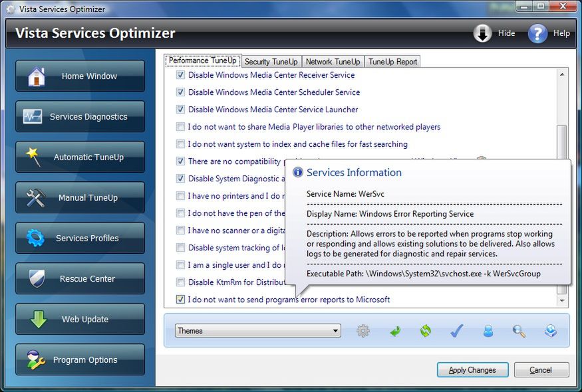582x392 pixels.
Task: Click the info icon in the Services Information tooltip
Action: click(298, 172)
